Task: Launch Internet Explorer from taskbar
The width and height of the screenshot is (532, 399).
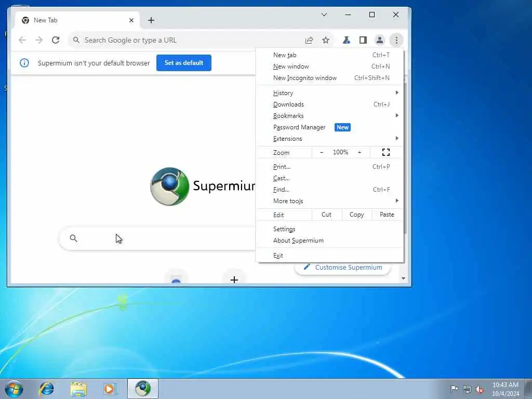Action: point(46,389)
